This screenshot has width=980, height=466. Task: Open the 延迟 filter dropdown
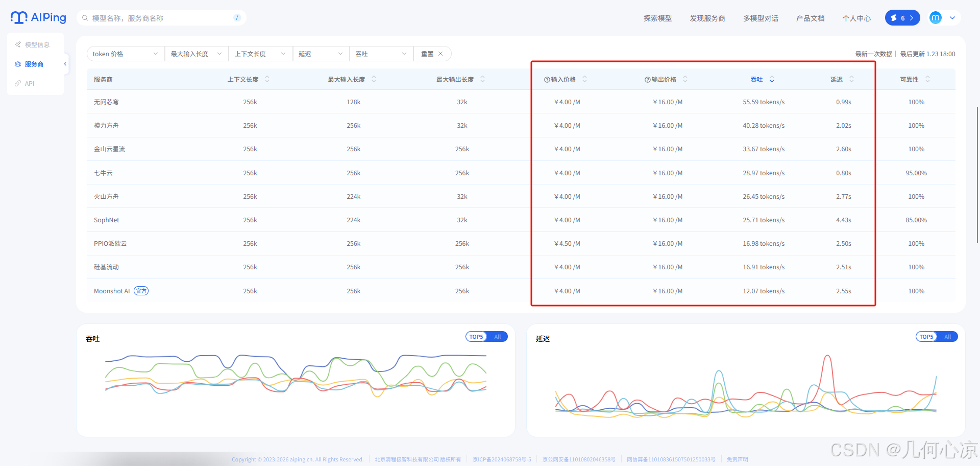point(321,54)
